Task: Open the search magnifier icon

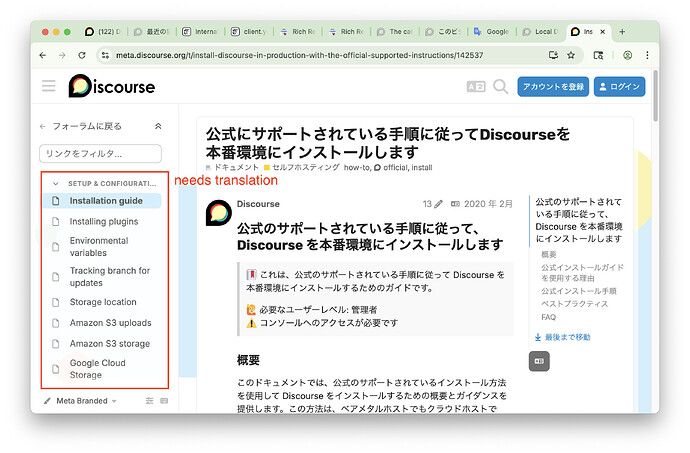Action: 500,87
